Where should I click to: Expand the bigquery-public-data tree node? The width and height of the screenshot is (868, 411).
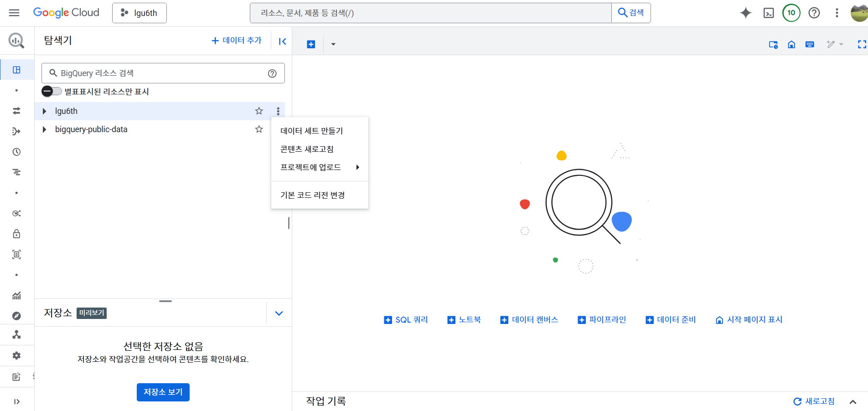44,129
